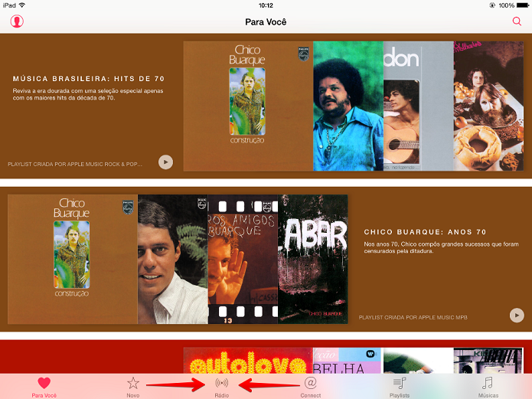The image size is (532, 399).
Task: Open the pink BELHA album cover
Action: 348,360
